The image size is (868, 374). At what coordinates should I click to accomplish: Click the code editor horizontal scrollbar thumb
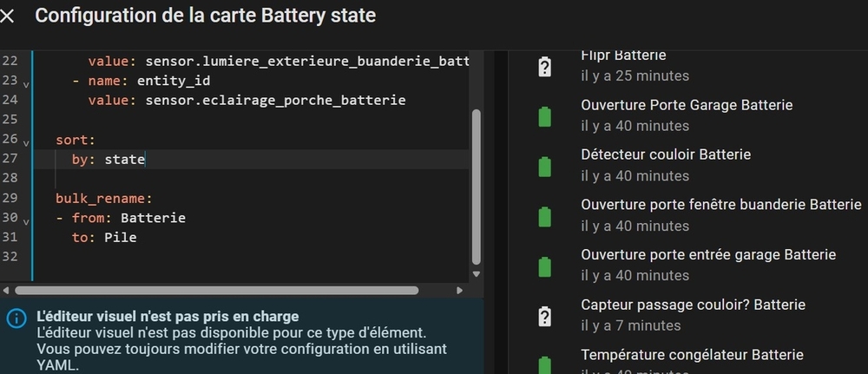coord(216,290)
